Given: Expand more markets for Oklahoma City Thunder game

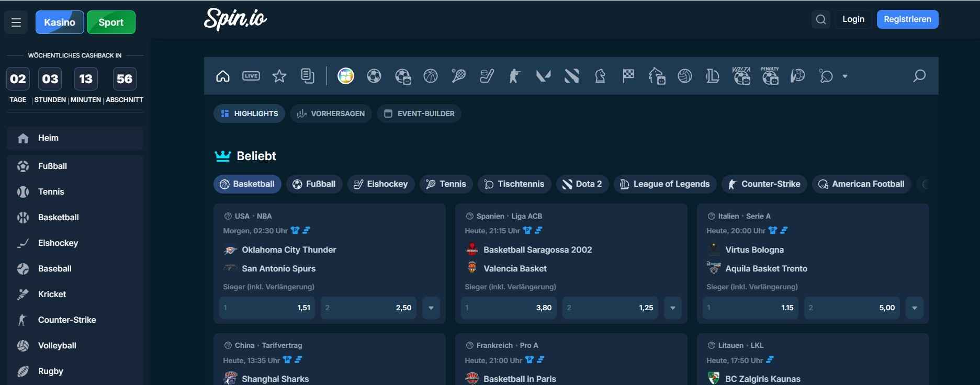Looking at the screenshot, I should tap(431, 308).
